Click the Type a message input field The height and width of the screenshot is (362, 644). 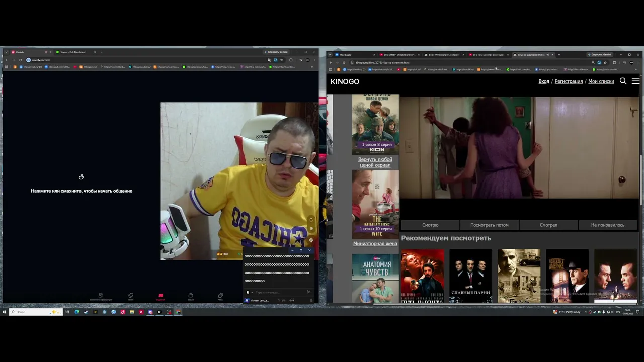tap(279, 292)
